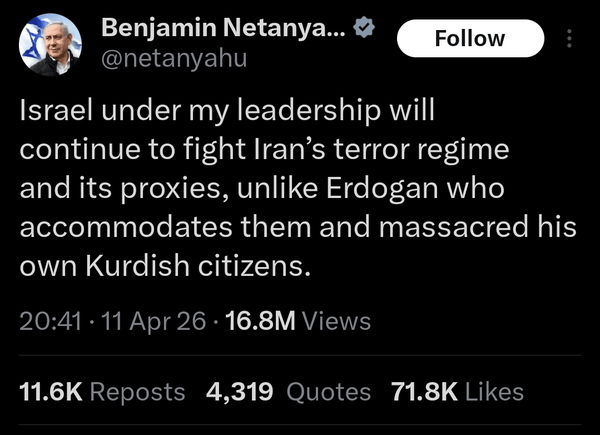
Task: Click the tweet body text
Action: click(290, 187)
